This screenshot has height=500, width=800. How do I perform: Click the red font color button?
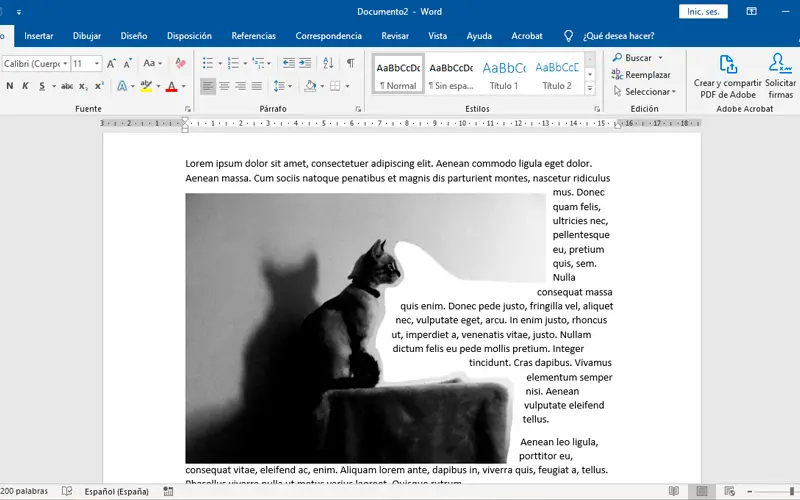click(171, 86)
